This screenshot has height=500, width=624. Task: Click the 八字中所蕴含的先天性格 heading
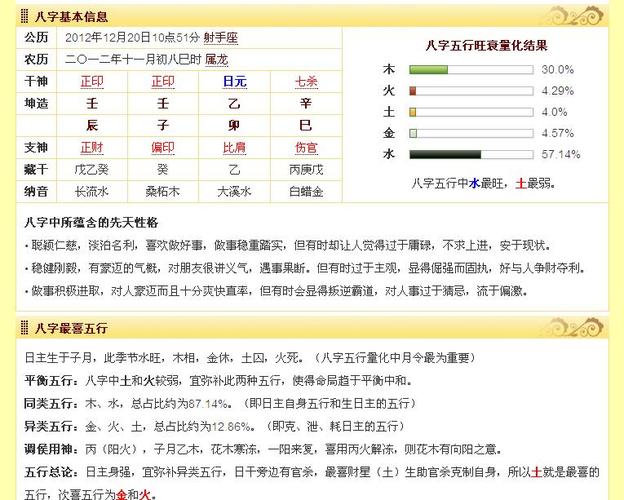tap(91, 222)
